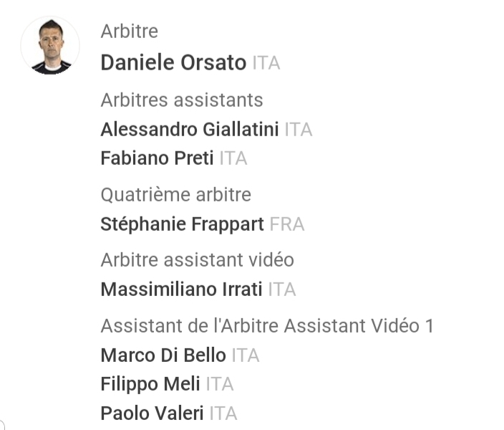Click ITA beside Fabiano Preti
The width and height of the screenshot is (504, 430).
pyautogui.click(x=233, y=158)
